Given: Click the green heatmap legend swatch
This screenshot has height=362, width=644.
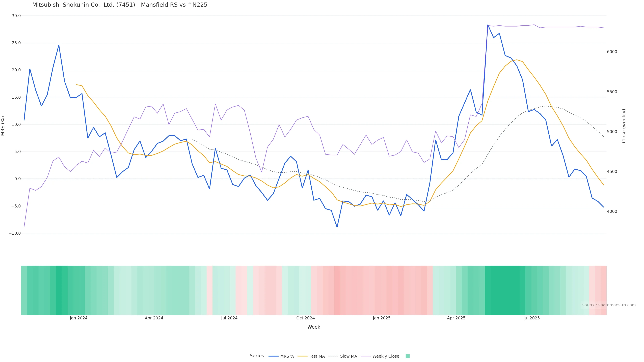Looking at the screenshot, I should tap(408, 356).
